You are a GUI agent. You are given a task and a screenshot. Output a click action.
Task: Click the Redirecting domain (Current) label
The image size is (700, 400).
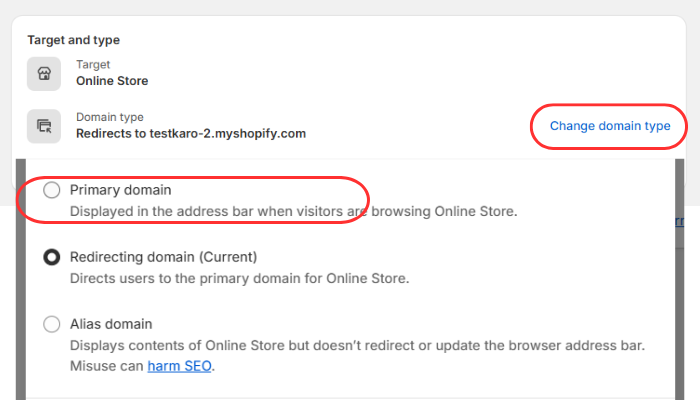pyautogui.click(x=163, y=257)
